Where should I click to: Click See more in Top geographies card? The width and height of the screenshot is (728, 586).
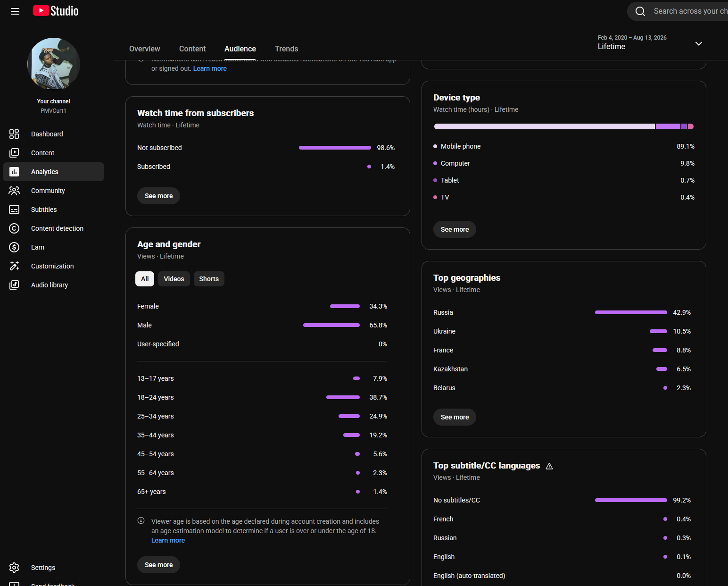pos(455,417)
